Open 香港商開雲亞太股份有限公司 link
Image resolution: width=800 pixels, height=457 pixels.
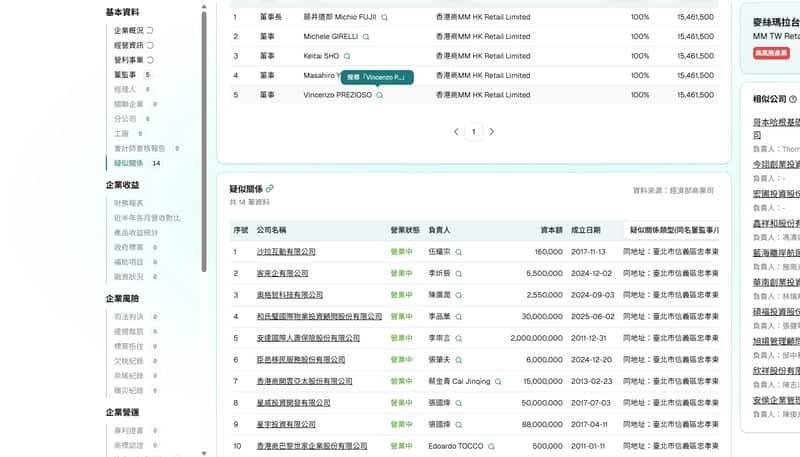304,381
